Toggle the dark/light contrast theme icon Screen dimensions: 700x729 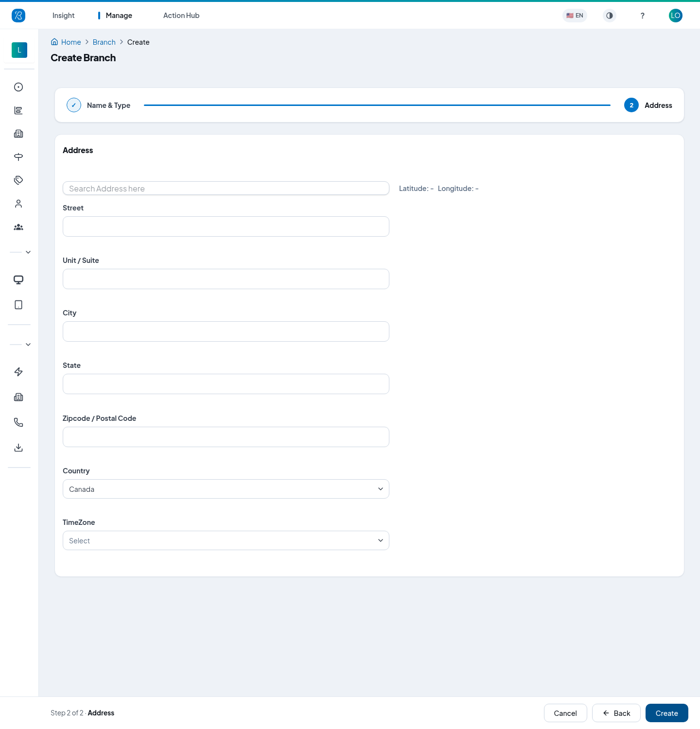pyautogui.click(x=610, y=16)
